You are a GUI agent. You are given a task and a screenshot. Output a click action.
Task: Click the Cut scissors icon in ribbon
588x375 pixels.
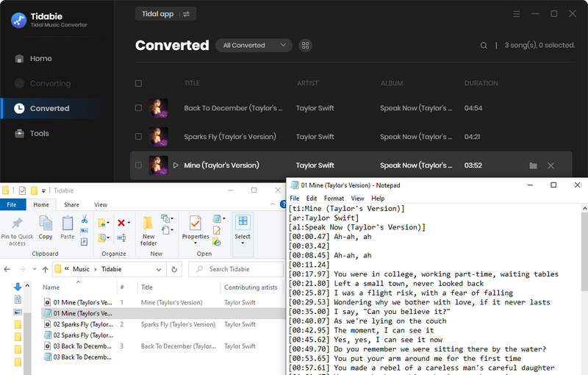click(85, 218)
